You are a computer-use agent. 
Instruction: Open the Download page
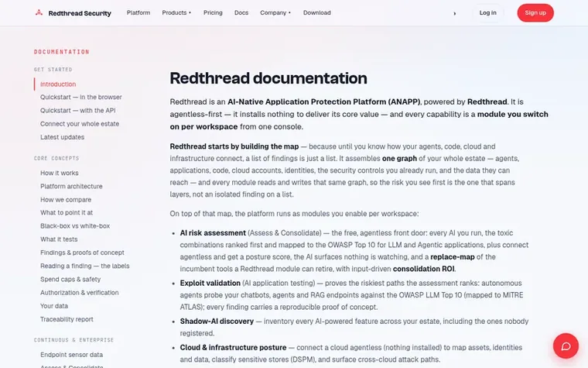[x=317, y=12]
